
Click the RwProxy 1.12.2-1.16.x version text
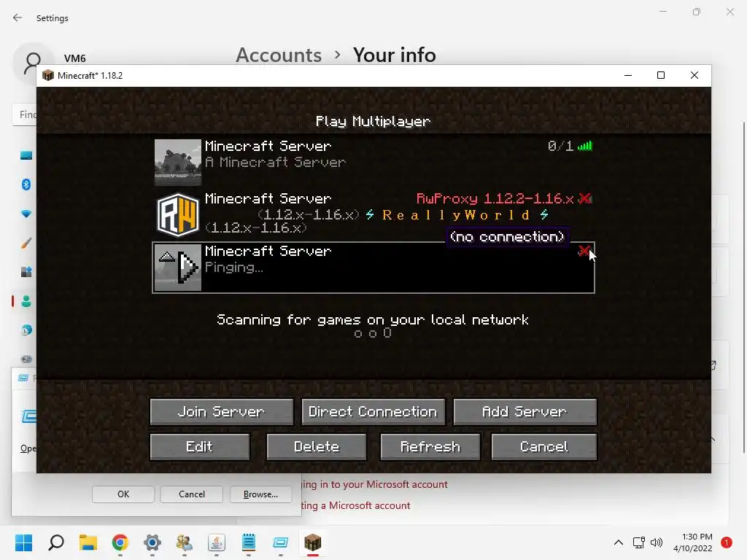point(495,198)
